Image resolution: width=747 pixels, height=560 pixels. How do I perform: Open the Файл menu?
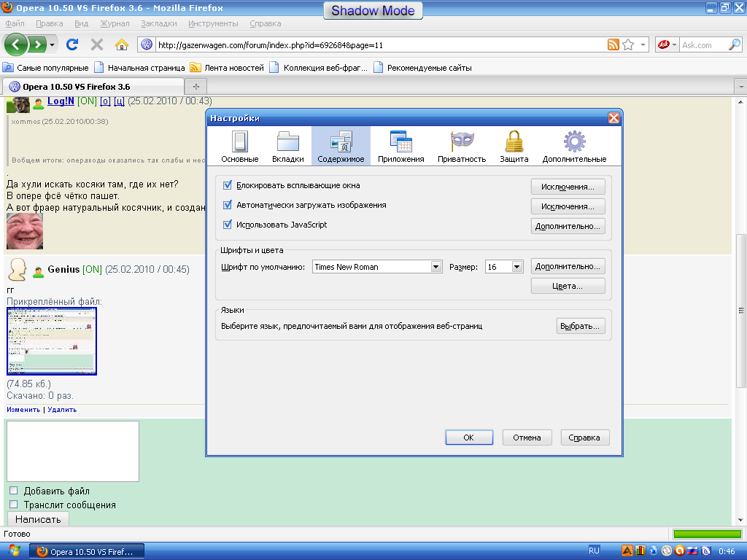(15, 23)
